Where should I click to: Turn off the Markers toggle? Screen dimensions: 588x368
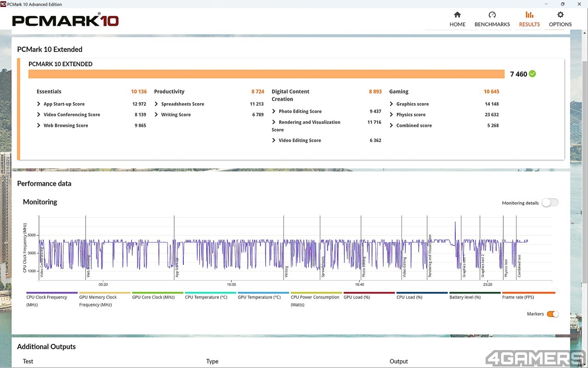pos(553,314)
